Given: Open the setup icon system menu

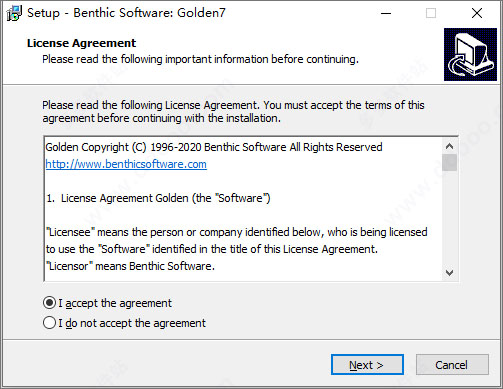Looking at the screenshot, I should [14, 13].
